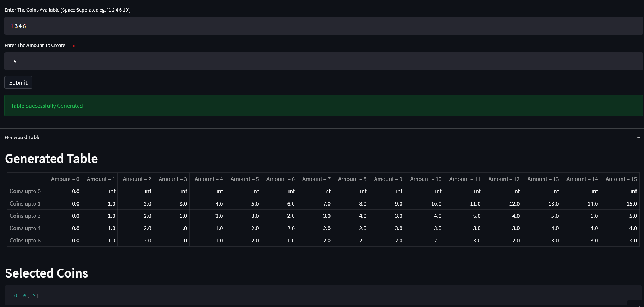Screen dimensions: 644x307
Task: Click the 'Amount = 5' column header
Action: (243, 179)
